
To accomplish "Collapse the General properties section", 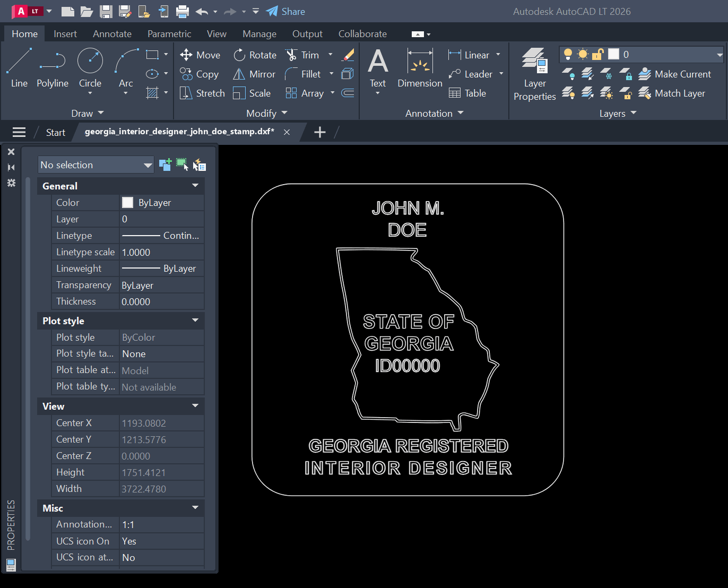I will pyautogui.click(x=195, y=186).
